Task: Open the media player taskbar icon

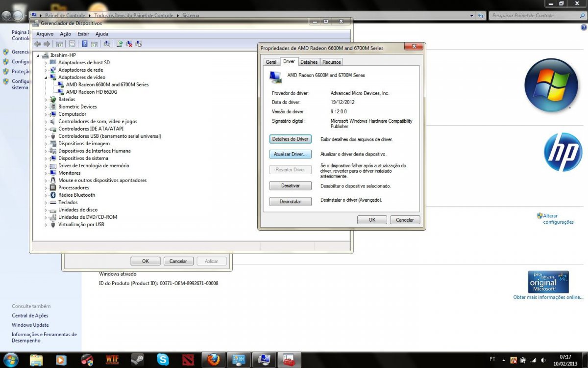Action: point(61,360)
